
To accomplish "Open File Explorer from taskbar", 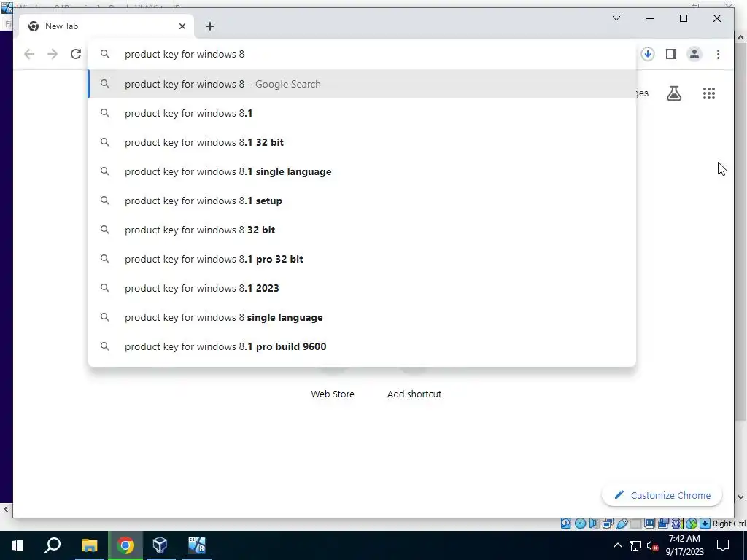I will [x=89, y=545].
